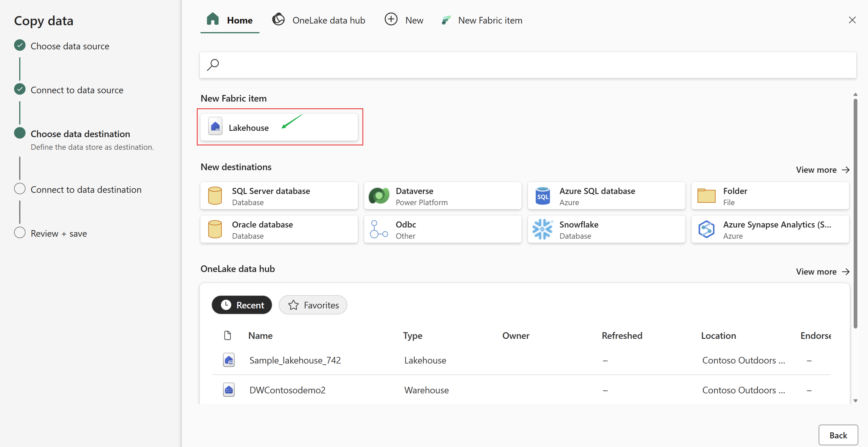Sort by Owner column header
This screenshot has width=868, height=447.
pos(516,336)
